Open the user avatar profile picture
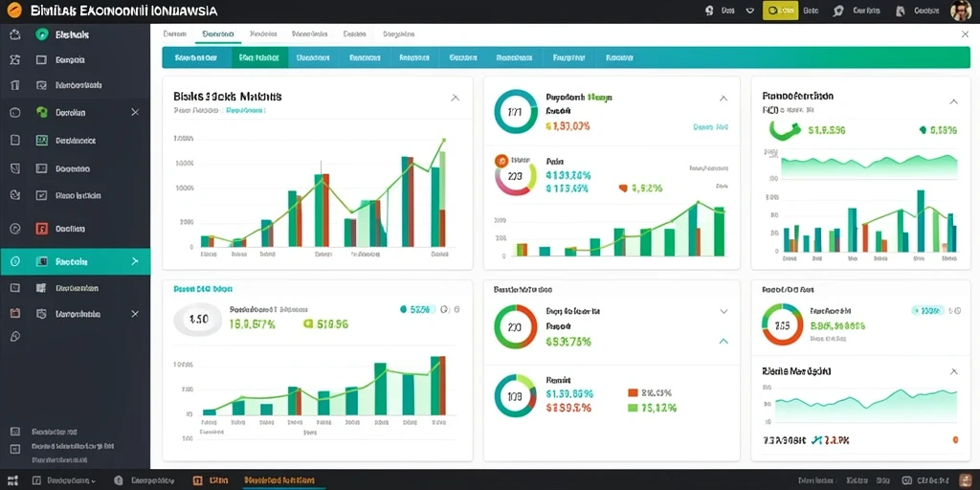The image size is (980, 490). [x=960, y=11]
